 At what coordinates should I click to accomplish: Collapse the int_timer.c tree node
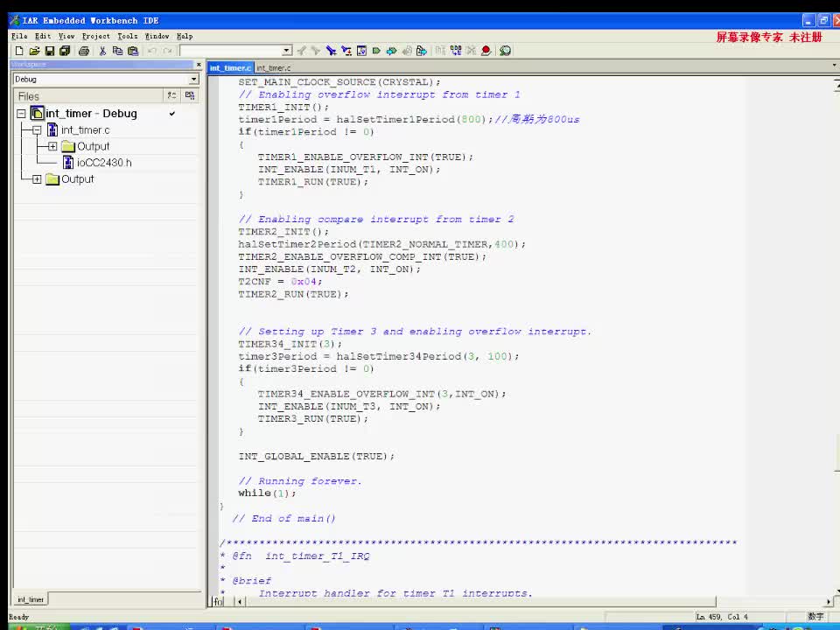(x=37, y=130)
